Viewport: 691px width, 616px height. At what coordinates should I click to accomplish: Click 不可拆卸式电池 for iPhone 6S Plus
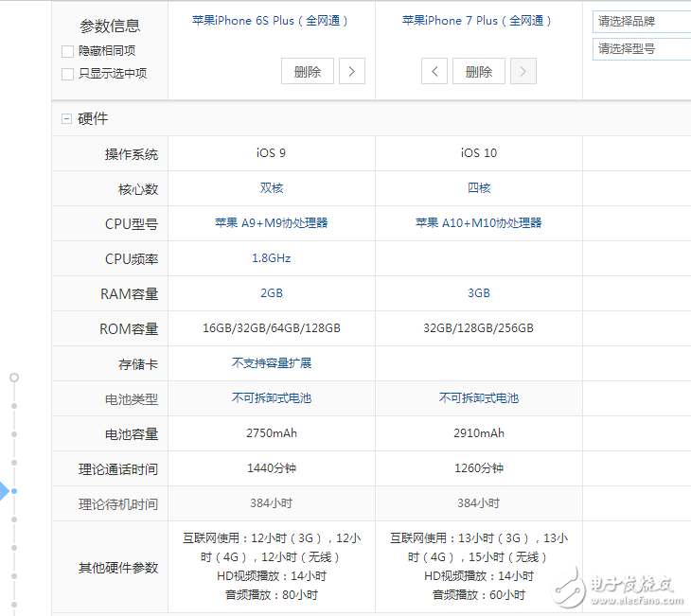272,398
